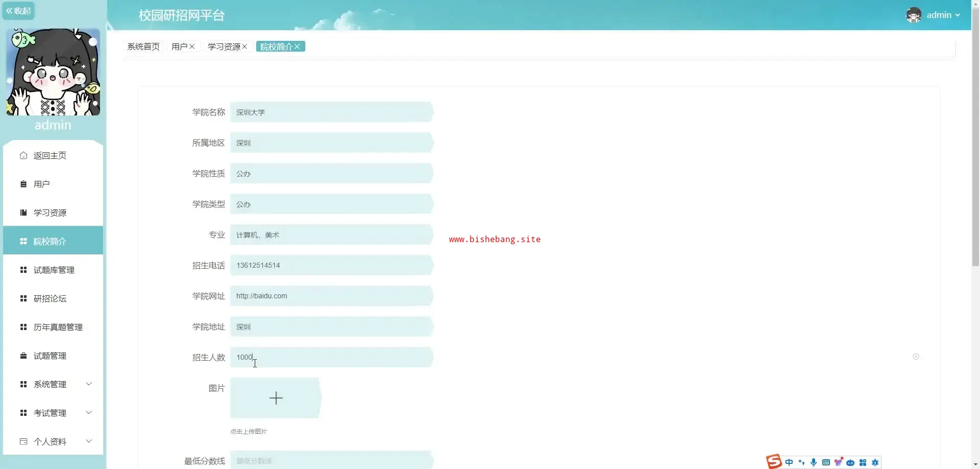Image resolution: width=980 pixels, height=469 pixels.
Task: Click the grid icon beside 考试管理
Action: 23,413
